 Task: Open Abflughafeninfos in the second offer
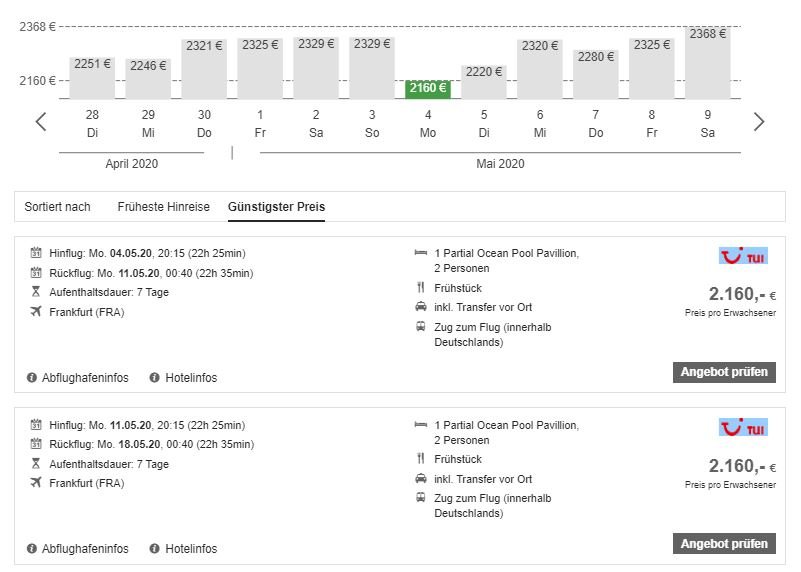pos(85,549)
